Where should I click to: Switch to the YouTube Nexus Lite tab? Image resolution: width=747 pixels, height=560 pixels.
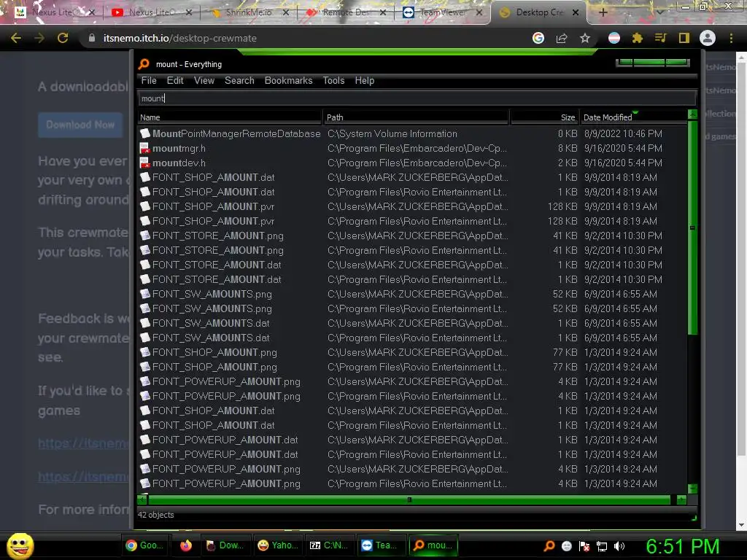click(x=152, y=12)
